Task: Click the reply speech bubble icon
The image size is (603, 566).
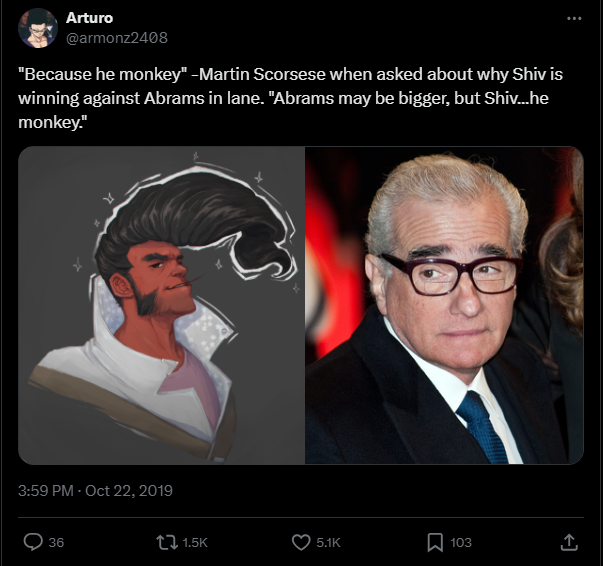Action: tap(33, 542)
